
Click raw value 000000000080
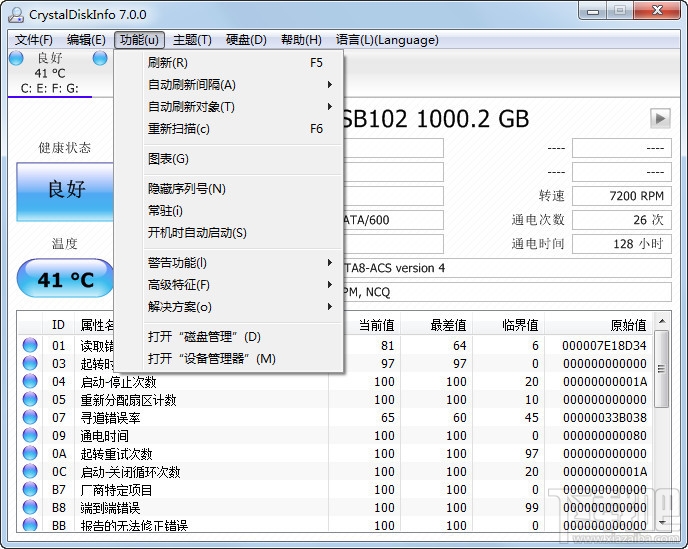click(x=605, y=435)
